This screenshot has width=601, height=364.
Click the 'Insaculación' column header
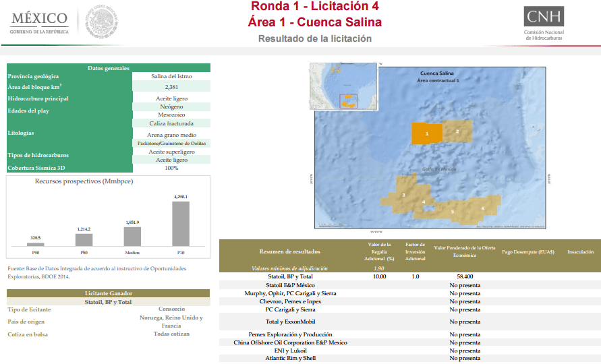pos(580,251)
